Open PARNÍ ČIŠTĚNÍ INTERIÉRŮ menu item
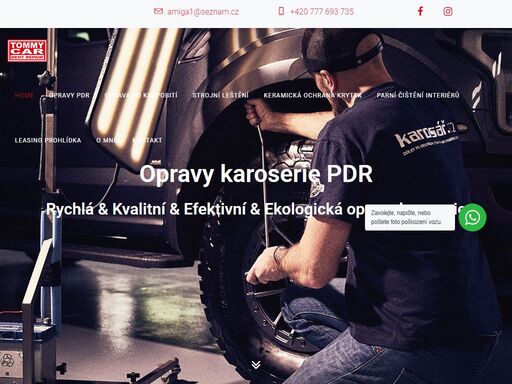 click(418, 95)
